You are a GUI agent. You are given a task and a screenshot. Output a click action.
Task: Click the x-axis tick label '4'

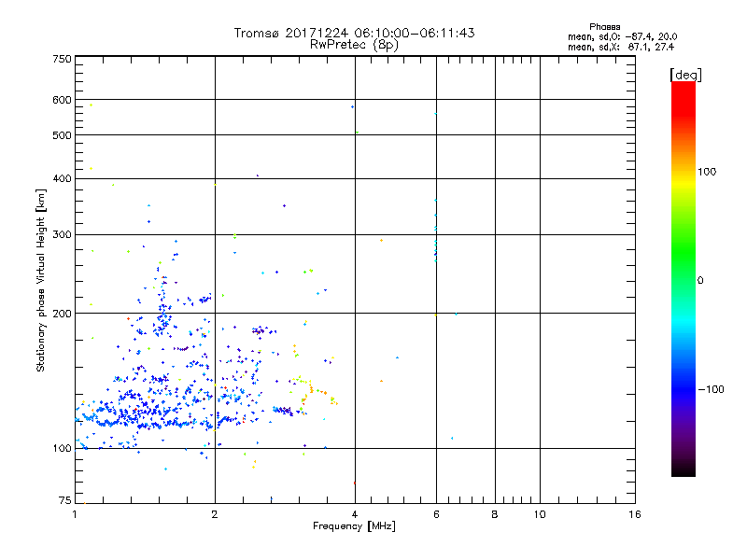355,514
